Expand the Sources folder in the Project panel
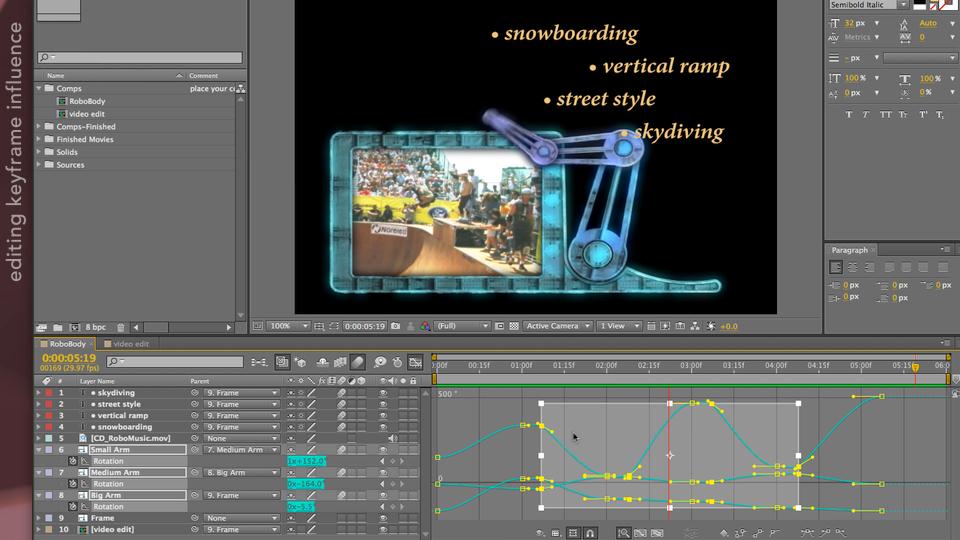Viewport: 960px width, 540px height. coord(39,165)
